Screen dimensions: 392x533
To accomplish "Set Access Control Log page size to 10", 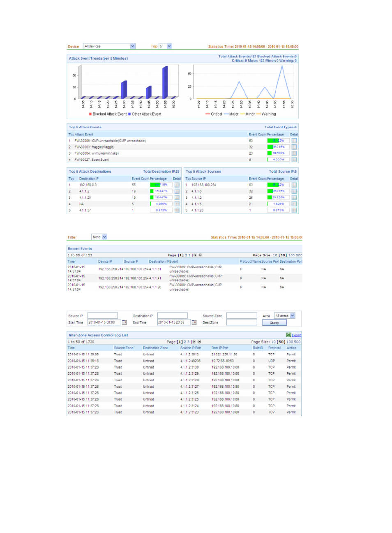I will click(x=273, y=342).
